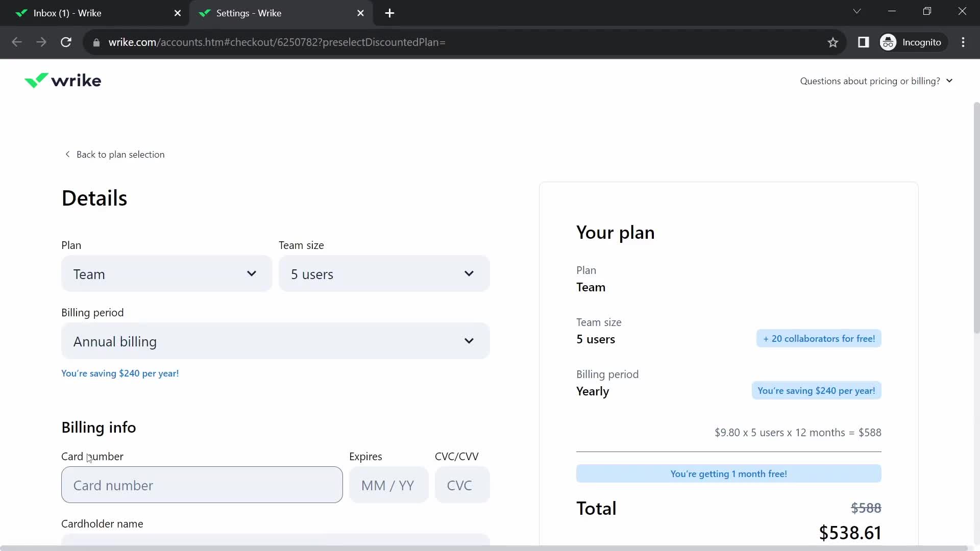Click 'You're getting 1 month free!' banner

click(729, 473)
